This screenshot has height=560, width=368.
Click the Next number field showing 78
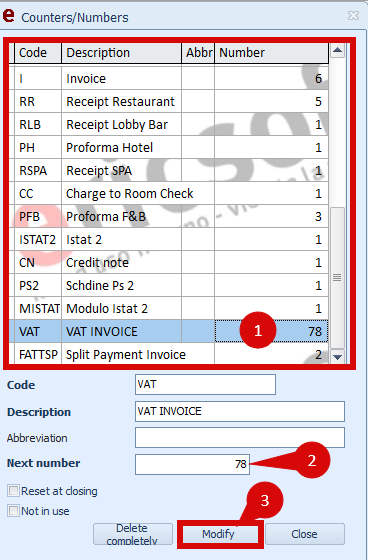192,464
